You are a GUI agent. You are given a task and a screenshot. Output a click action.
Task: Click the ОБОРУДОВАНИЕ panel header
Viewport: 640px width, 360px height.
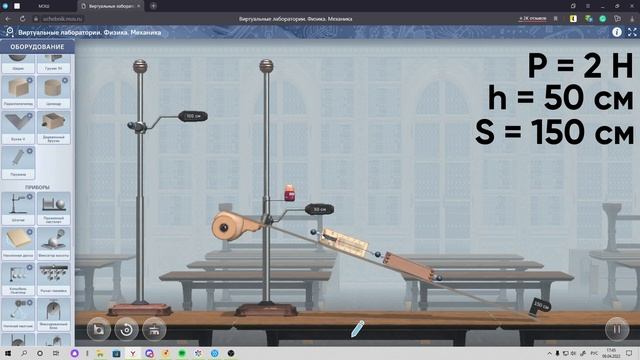(x=37, y=47)
